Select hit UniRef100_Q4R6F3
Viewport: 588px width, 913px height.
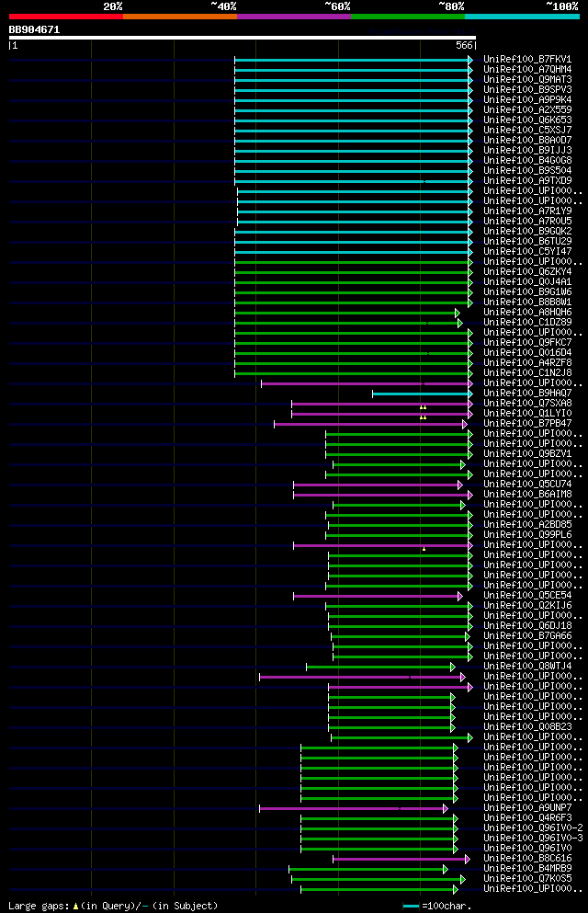[527, 818]
